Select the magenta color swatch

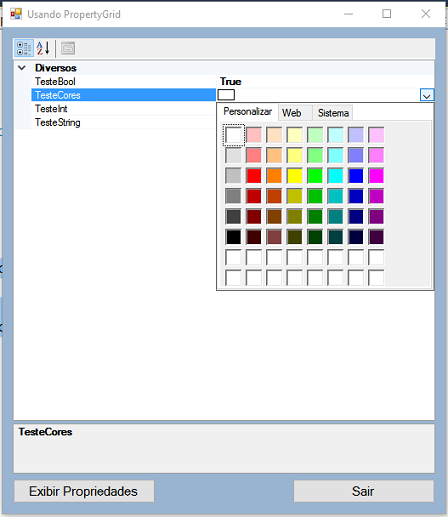click(x=376, y=176)
